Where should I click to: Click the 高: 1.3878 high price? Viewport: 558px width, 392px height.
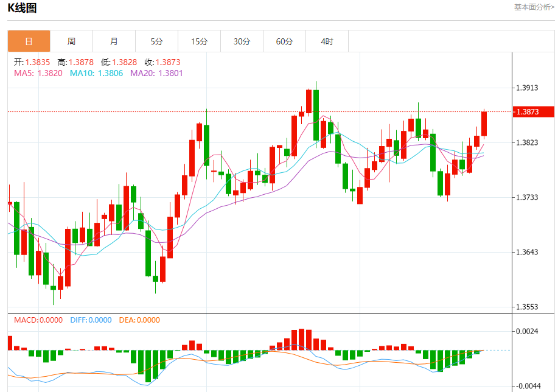[x=75, y=62]
